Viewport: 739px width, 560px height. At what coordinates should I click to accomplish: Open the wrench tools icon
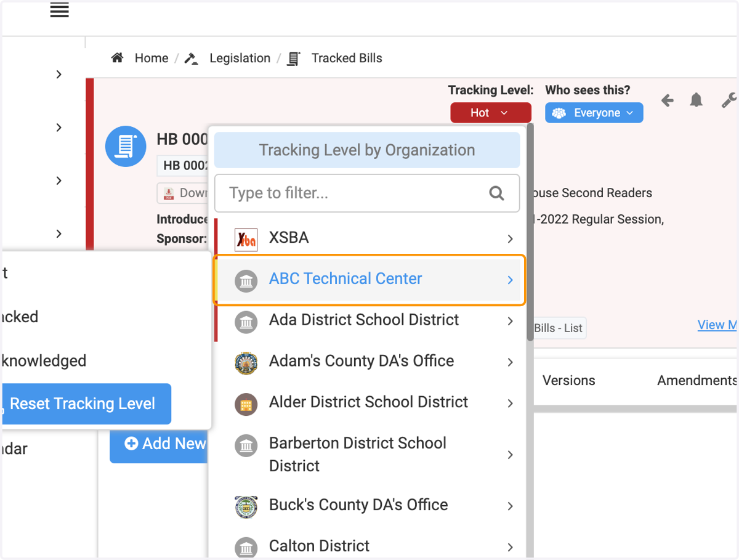pyautogui.click(x=729, y=100)
